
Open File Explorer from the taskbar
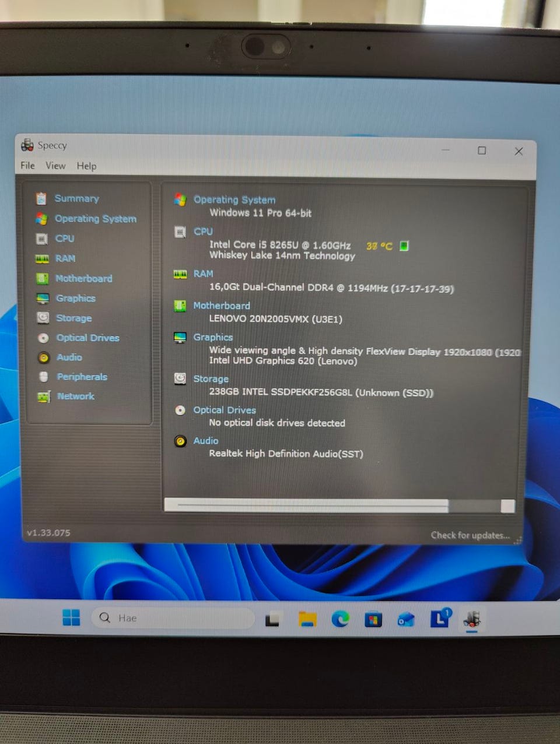click(307, 619)
